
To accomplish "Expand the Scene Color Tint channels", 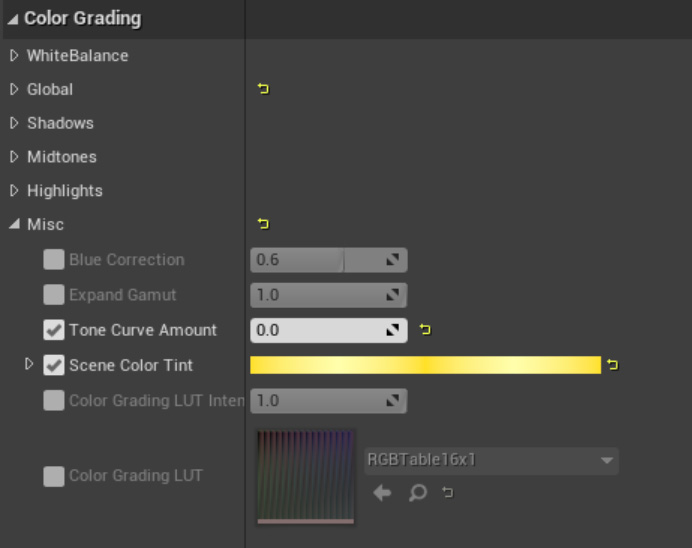I will [29, 365].
